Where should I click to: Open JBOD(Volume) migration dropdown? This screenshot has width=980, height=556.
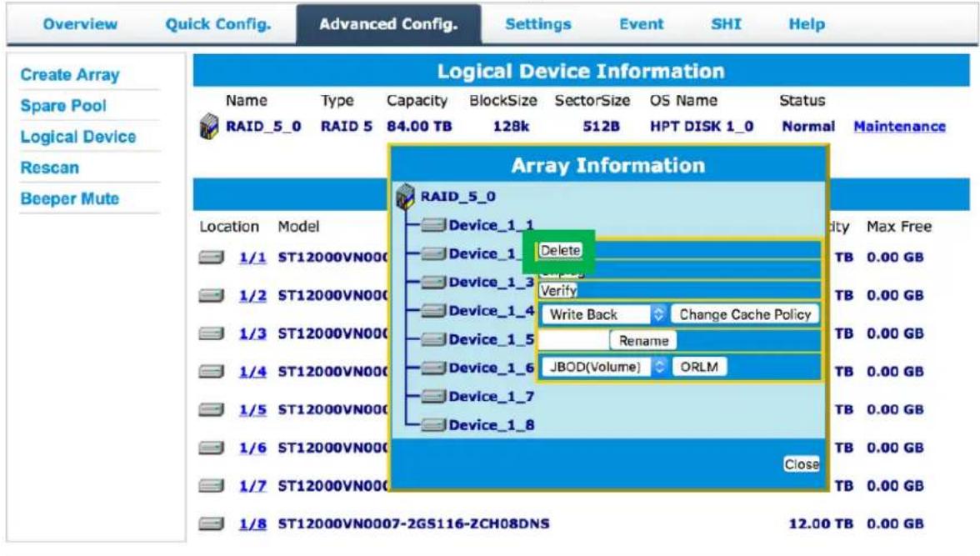(605, 367)
